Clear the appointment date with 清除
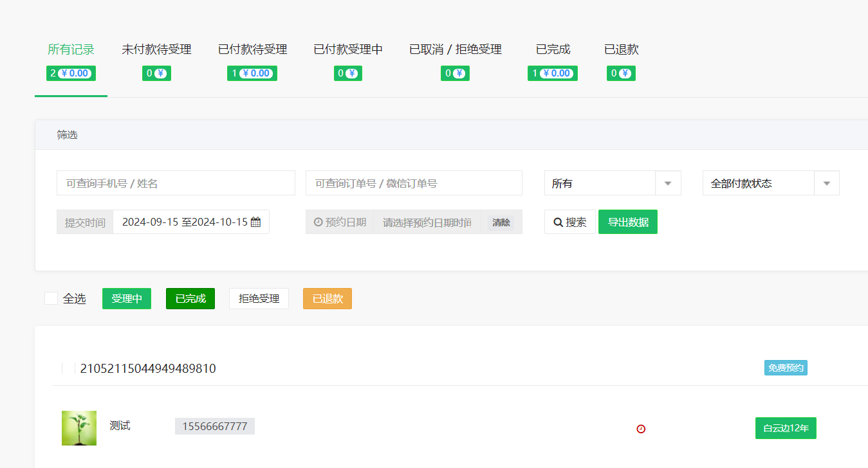Screen dimensions: 868x468 tap(501, 222)
